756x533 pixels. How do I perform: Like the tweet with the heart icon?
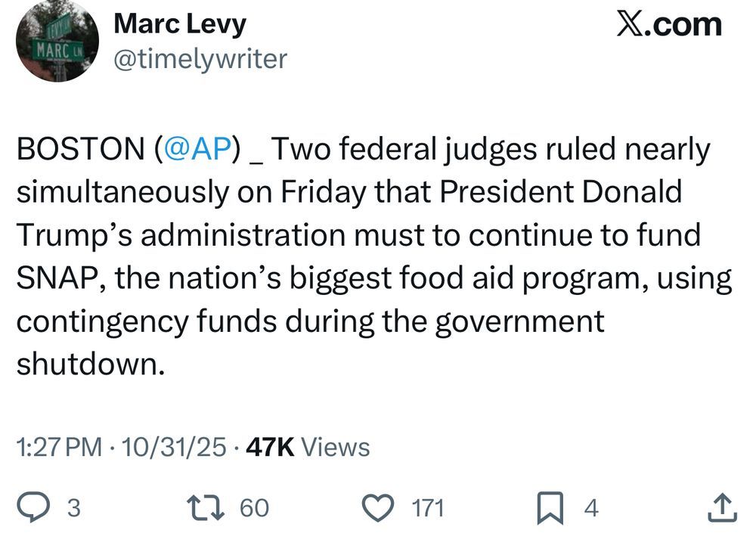380,507
